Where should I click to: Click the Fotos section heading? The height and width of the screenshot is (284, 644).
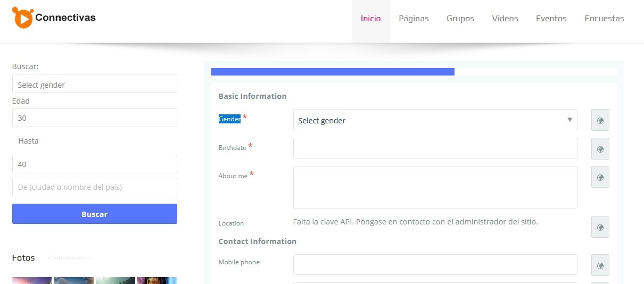(x=23, y=258)
